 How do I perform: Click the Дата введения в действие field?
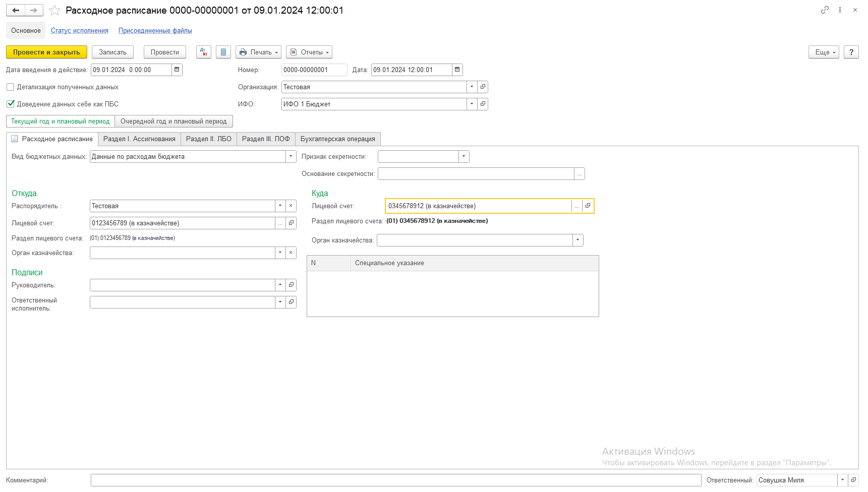point(131,70)
